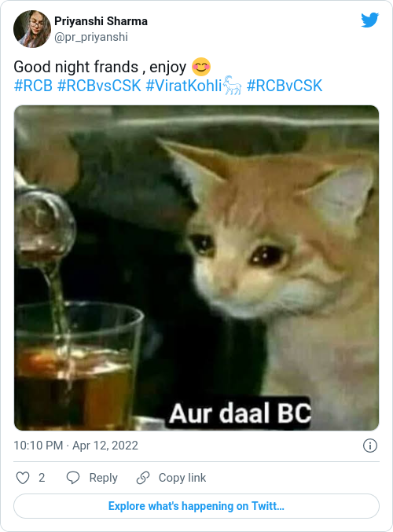Open the #RCB hashtag
This screenshot has width=393, height=532.
click(33, 86)
